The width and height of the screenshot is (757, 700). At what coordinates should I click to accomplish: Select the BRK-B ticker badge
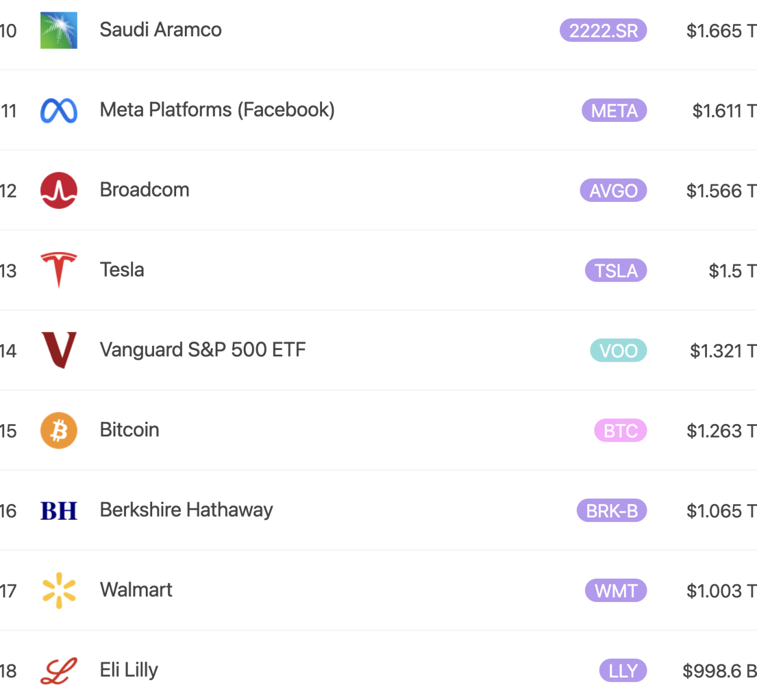coord(612,511)
